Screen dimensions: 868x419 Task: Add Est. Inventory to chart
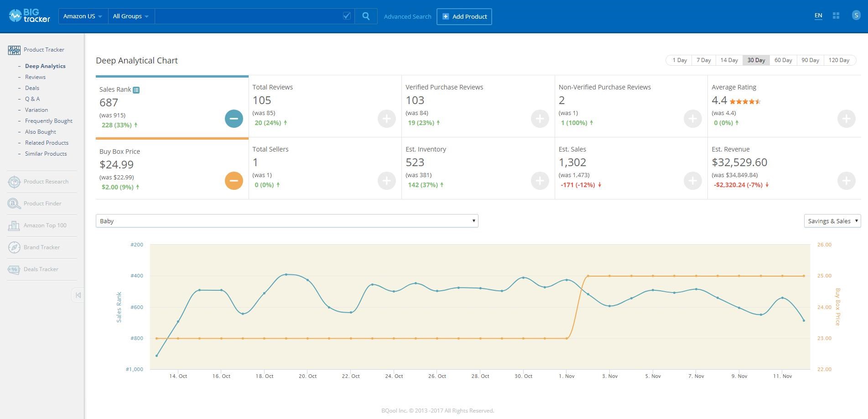click(x=540, y=181)
